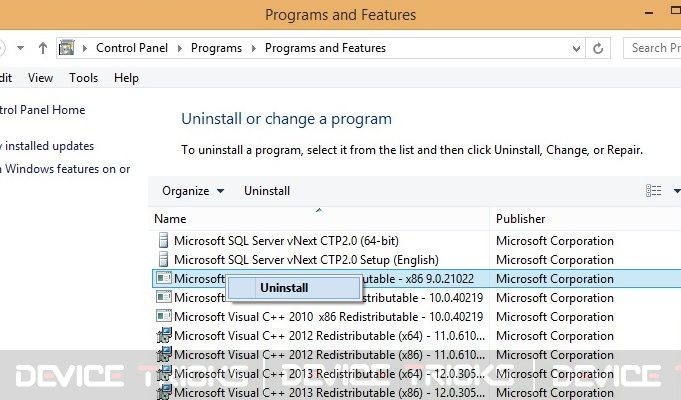The height and width of the screenshot is (400, 681).
Task: Click the Refresh icon in address bar
Action: 598,48
